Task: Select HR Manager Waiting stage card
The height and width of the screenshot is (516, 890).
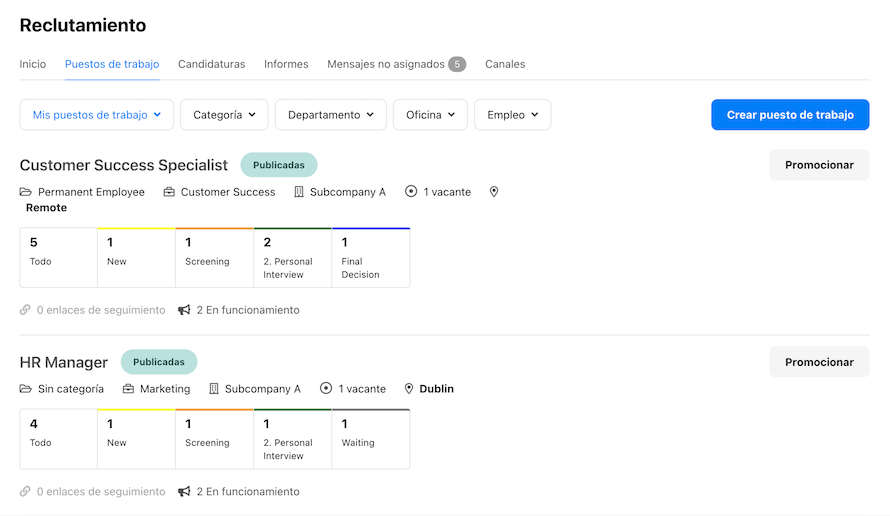Action: point(371,439)
